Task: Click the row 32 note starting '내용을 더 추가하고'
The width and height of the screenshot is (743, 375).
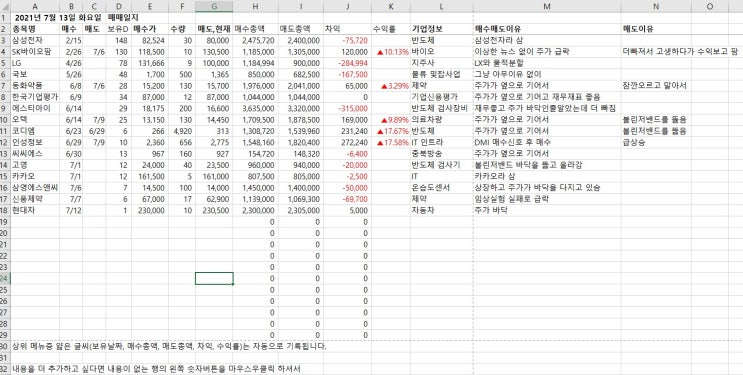Action: point(157,369)
